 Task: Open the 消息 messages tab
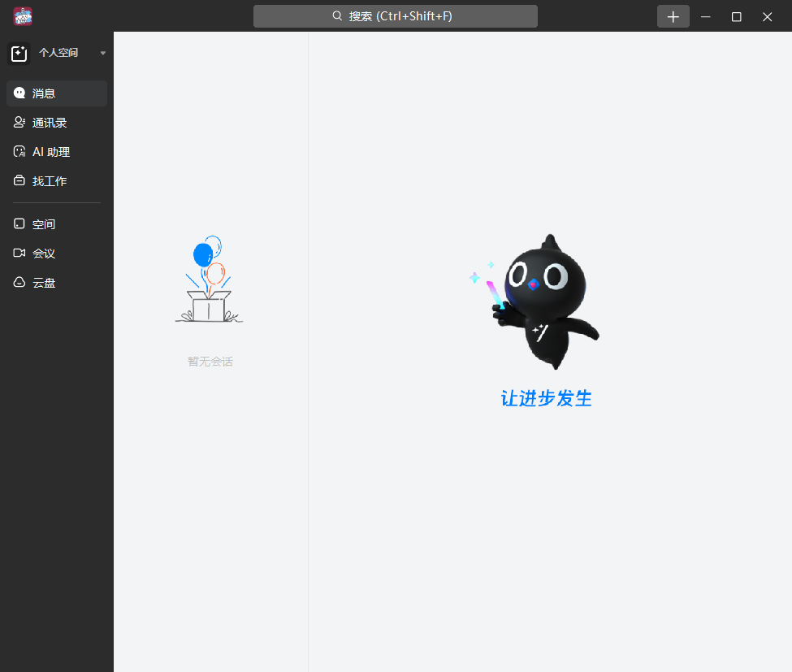click(x=57, y=93)
